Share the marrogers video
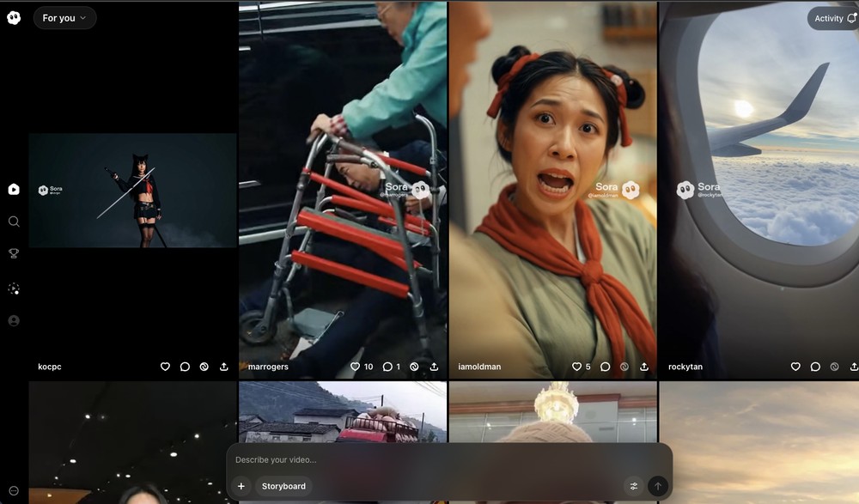This screenshot has width=859, height=504. [x=434, y=367]
